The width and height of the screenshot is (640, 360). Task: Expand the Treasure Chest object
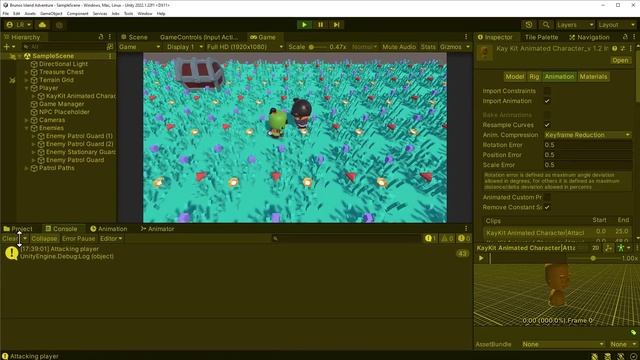[27, 72]
